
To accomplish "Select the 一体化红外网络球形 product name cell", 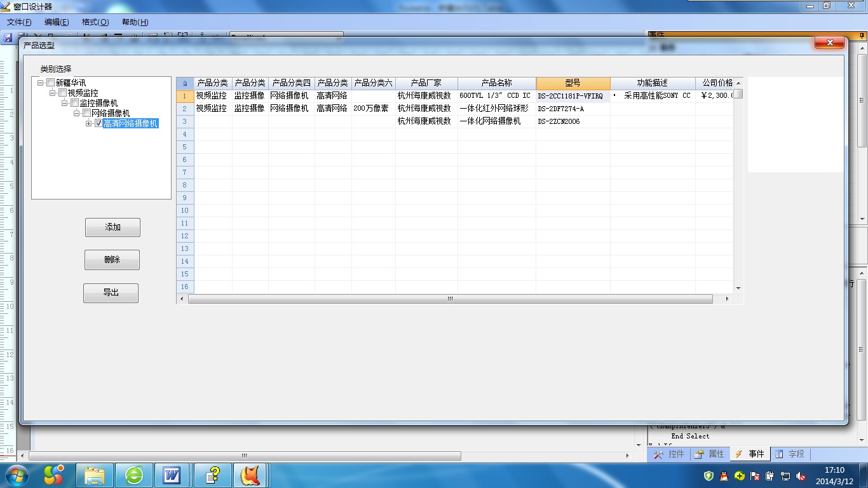I will click(497, 109).
